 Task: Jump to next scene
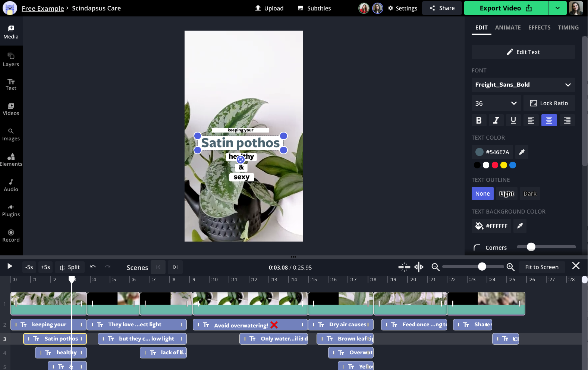click(x=175, y=267)
